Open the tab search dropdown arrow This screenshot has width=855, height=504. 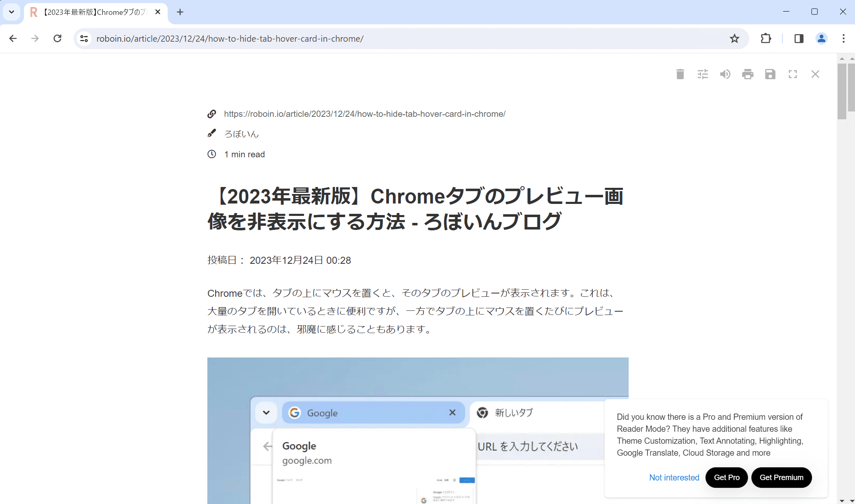coord(12,12)
